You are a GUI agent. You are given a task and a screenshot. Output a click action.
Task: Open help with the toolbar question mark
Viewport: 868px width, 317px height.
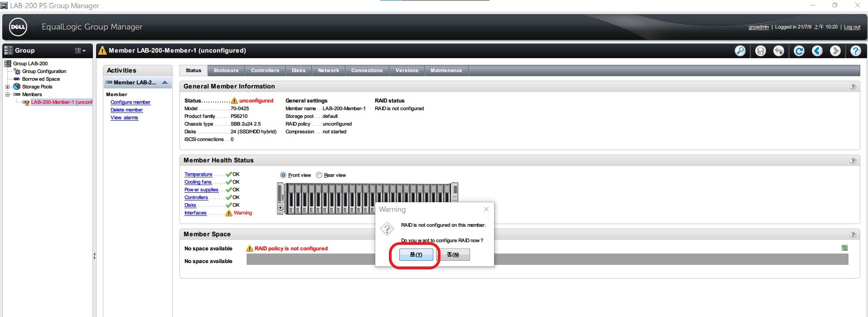(856, 51)
